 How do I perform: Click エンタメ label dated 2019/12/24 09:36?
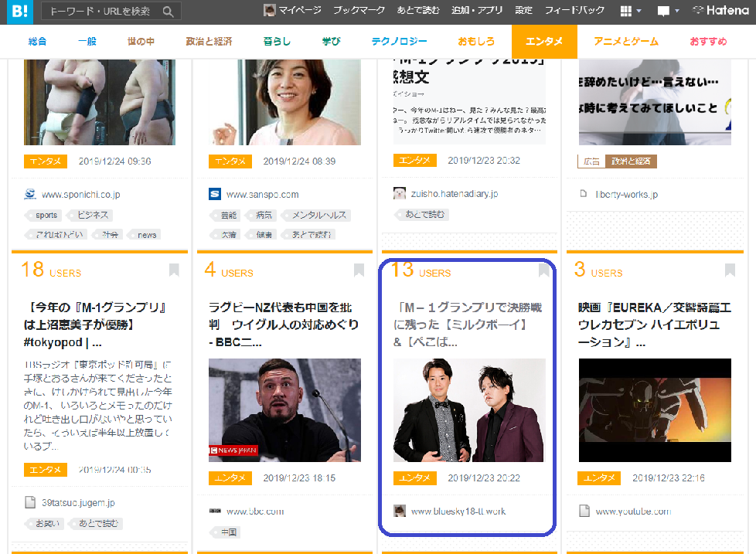point(46,161)
